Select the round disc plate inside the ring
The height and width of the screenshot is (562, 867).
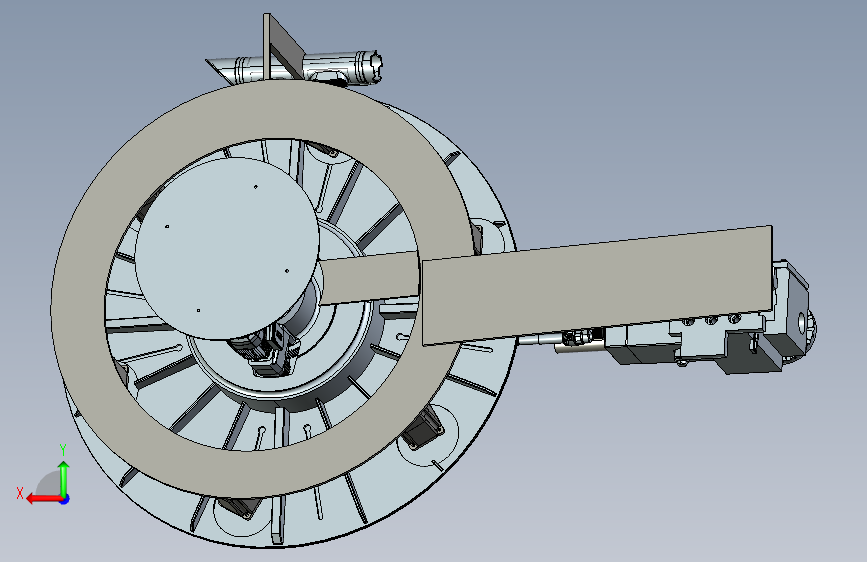tap(227, 248)
